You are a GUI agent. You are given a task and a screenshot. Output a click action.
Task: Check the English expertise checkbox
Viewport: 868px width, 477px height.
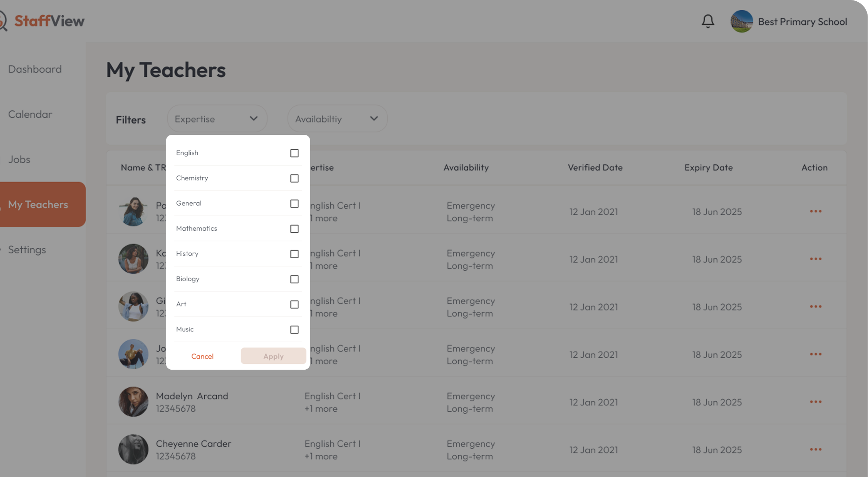pyautogui.click(x=294, y=153)
